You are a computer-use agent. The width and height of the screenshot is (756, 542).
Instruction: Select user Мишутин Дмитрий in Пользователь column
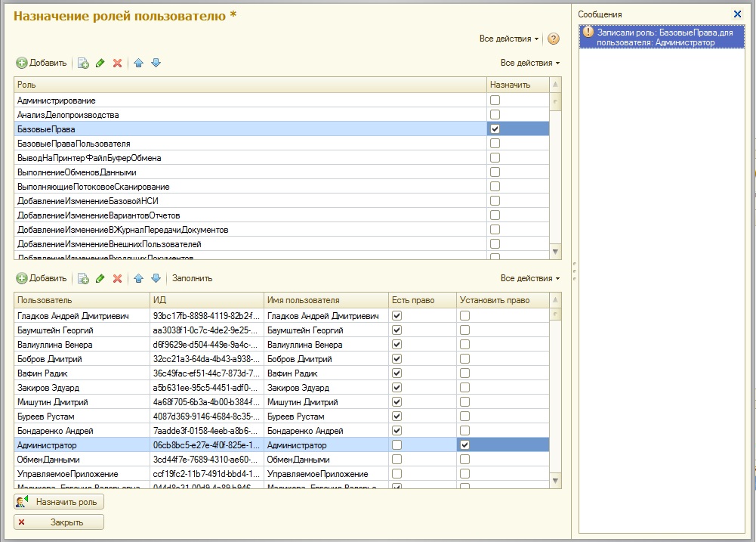tap(82, 402)
